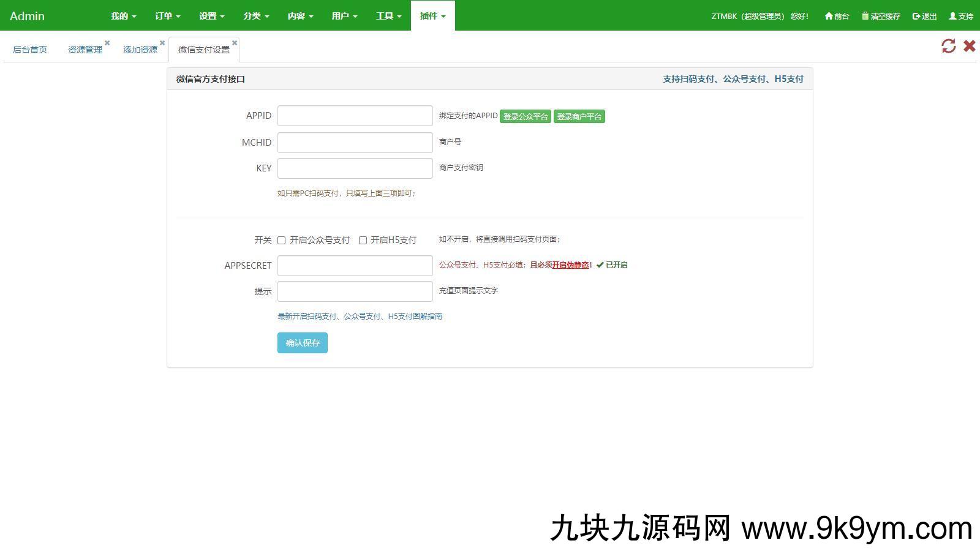980x551 pixels.
Task: Close the 添加资源 tab with its X icon
Action: [162, 42]
